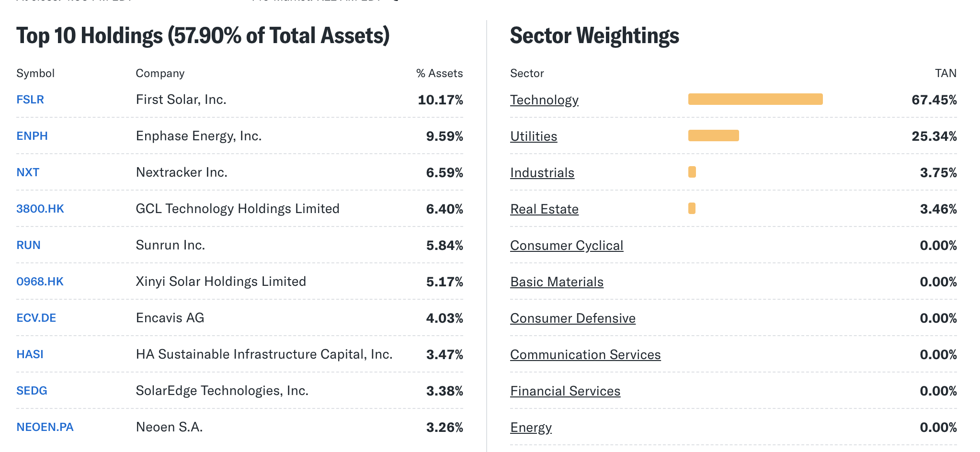This screenshot has width=980, height=452.
Task: Click the Financial Services link
Action: 565,391
